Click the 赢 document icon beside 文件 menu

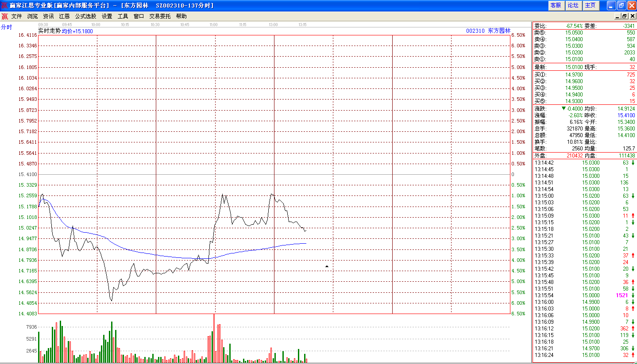pos(4,16)
